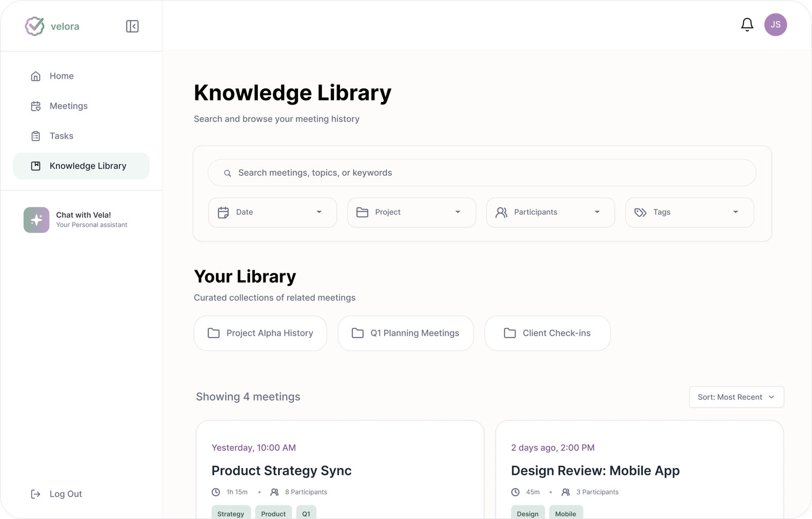
Task: Open JS user avatar menu
Action: click(x=775, y=24)
